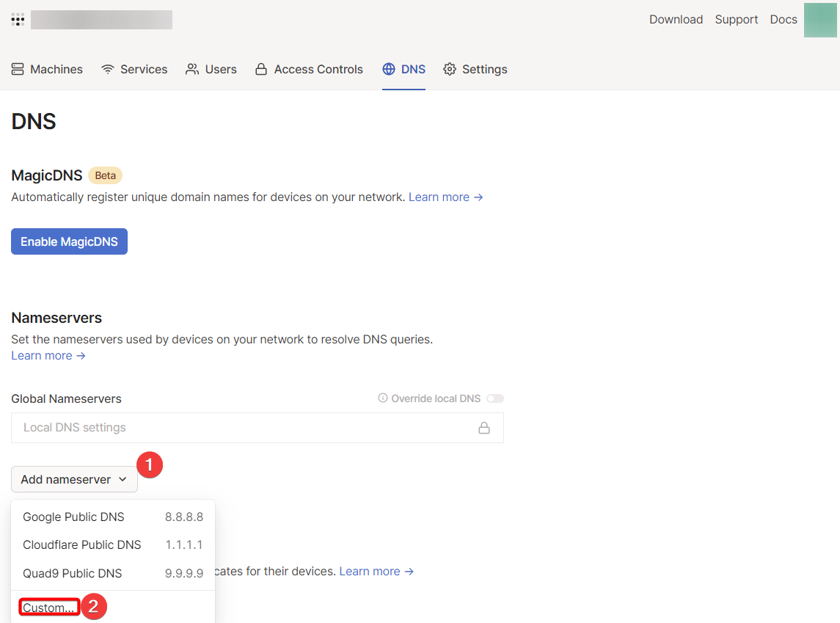Toggle Override local DNS switch
840x623 pixels.
coord(495,398)
